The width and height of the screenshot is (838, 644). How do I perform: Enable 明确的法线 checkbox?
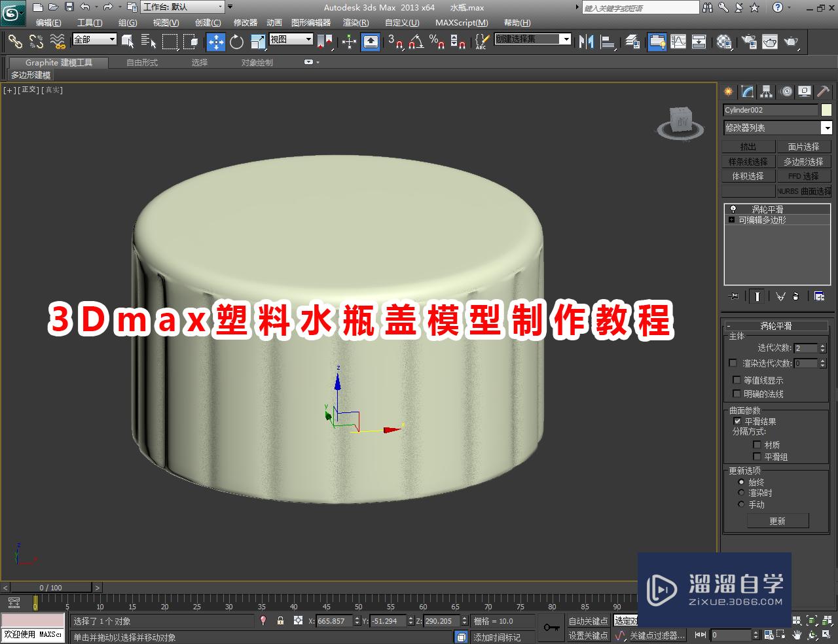pos(737,393)
